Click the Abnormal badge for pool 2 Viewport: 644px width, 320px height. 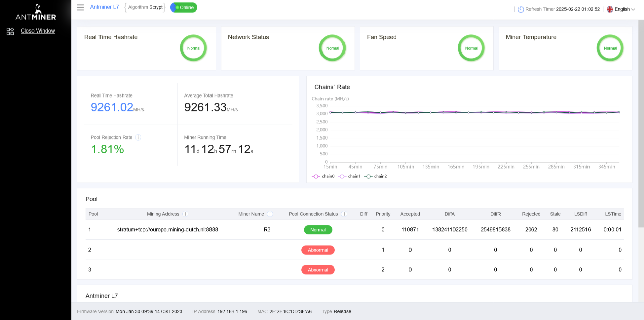318,250
